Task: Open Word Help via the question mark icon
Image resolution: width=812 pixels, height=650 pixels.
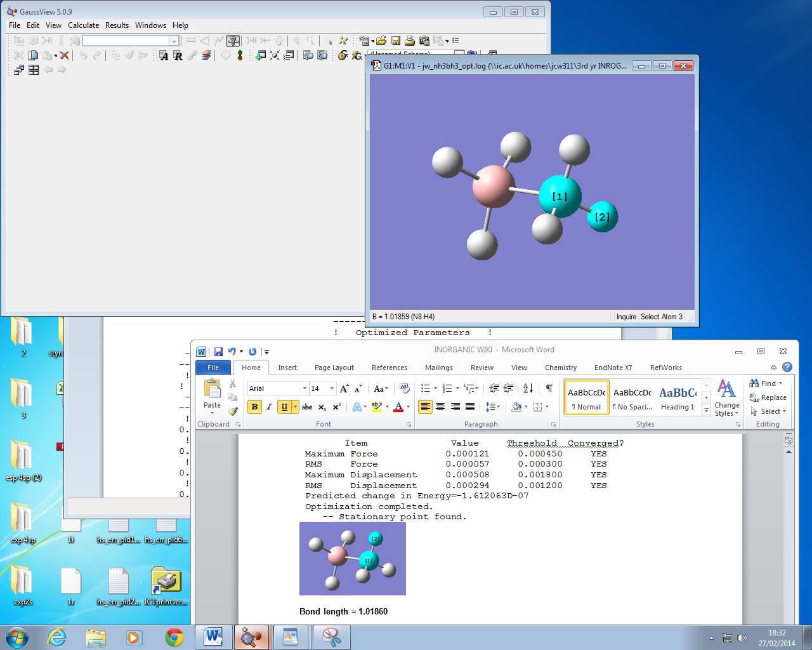Action: [787, 367]
